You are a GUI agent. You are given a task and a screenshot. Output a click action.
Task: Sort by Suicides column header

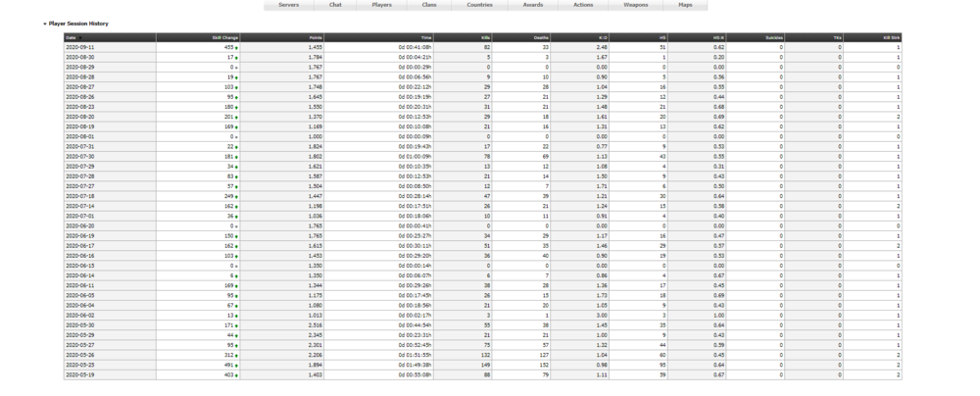[773, 37]
